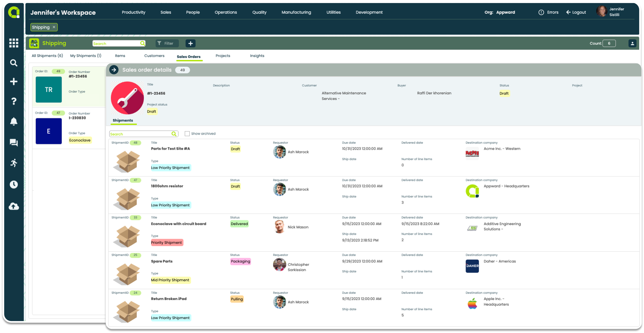Open the clock history icon in sidebar
This screenshot has height=333, width=644.
coord(14,184)
